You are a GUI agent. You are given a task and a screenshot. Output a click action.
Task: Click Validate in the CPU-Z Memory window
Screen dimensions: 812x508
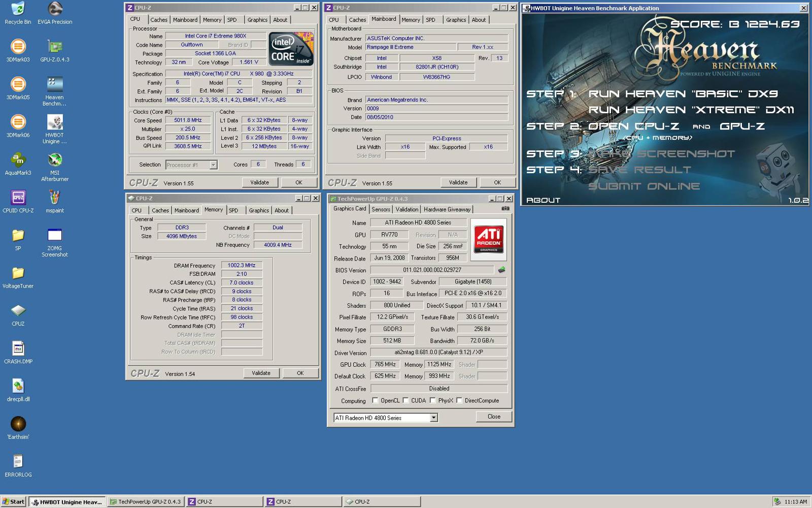[x=261, y=373]
